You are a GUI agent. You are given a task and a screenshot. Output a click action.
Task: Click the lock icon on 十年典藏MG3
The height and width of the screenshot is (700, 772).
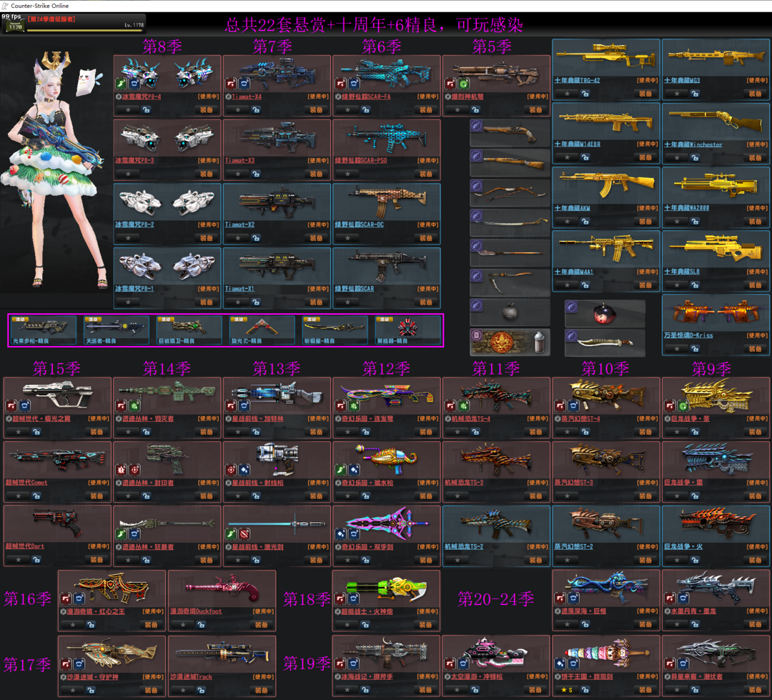coord(695,94)
